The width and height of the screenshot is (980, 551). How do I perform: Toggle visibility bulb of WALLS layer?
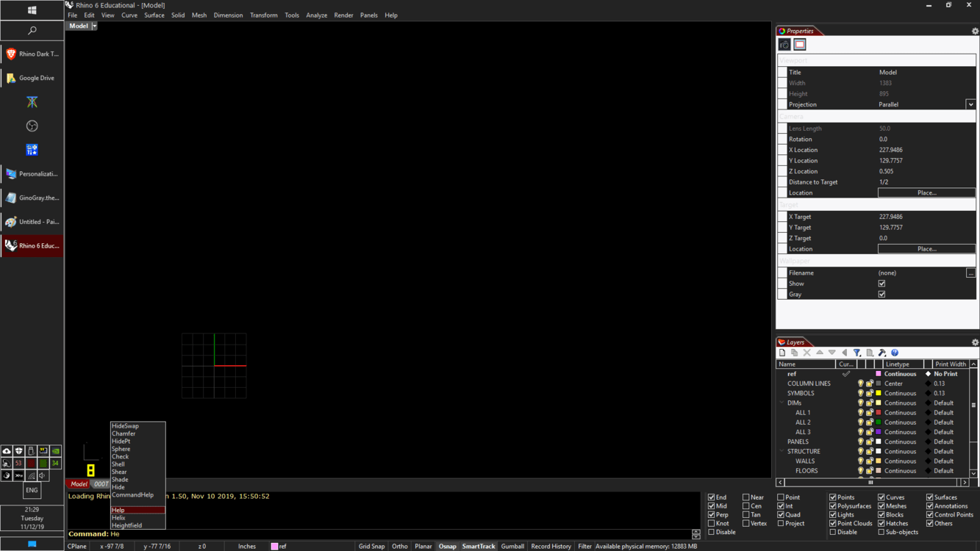click(x=860, y=461)
